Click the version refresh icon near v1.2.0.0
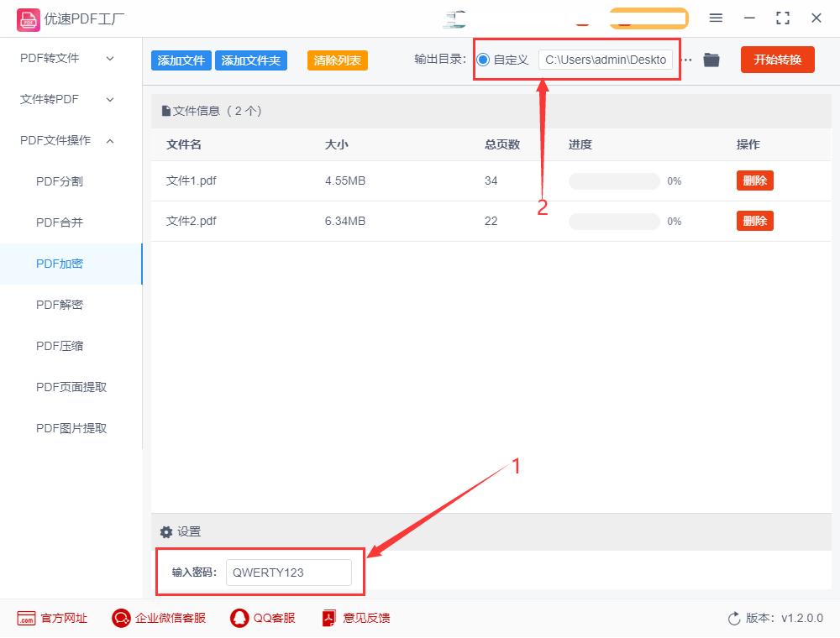This screenshot has height=638, width=840. click(x=732, y=618)
